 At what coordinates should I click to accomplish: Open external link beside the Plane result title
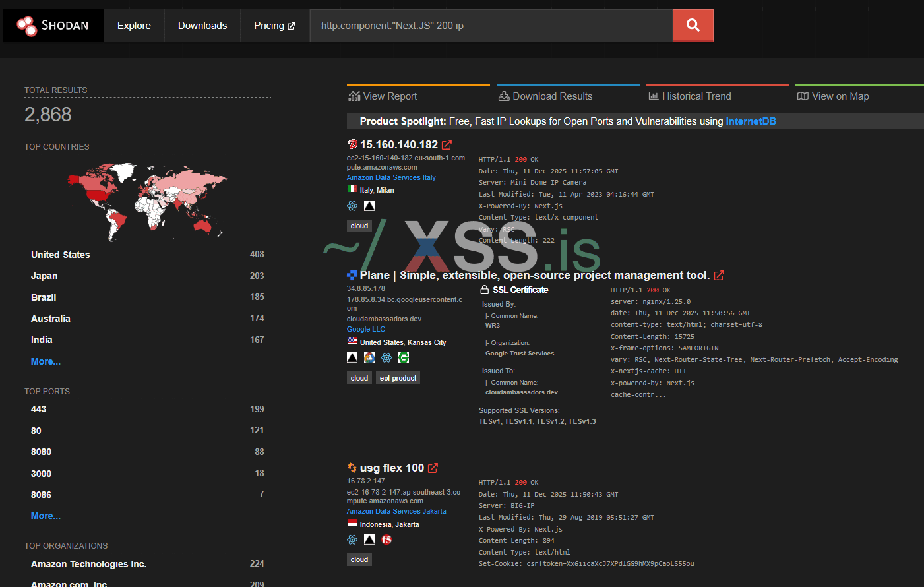click(719, 276)
